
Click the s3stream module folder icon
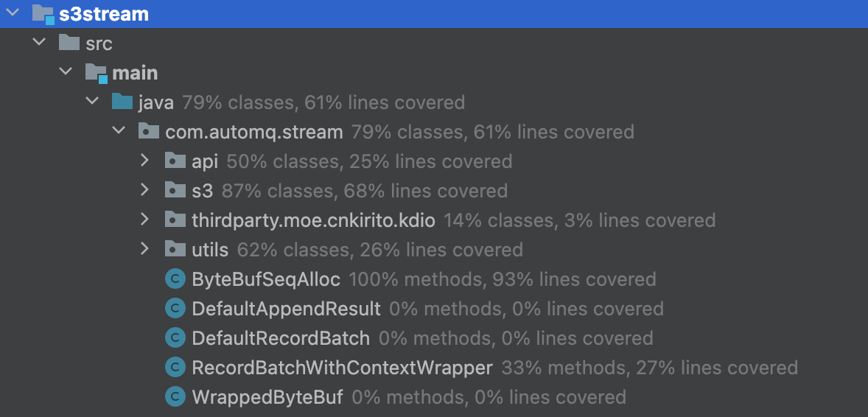click(x=43, y=15)
